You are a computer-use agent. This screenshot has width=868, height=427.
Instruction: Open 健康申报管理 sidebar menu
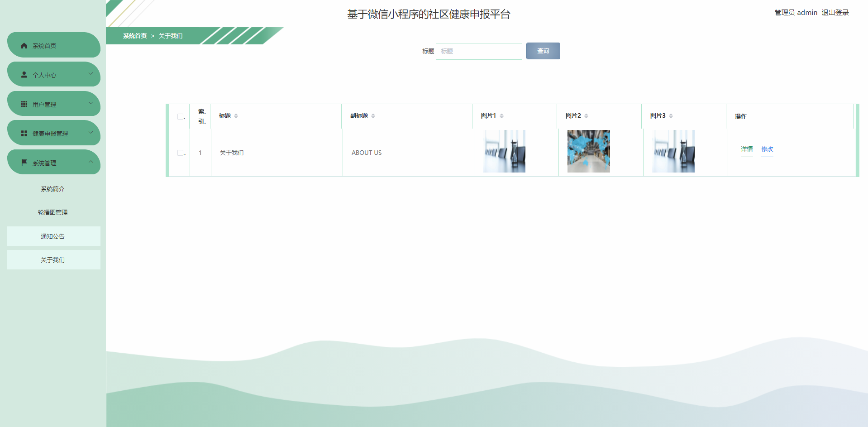(54, 133)
